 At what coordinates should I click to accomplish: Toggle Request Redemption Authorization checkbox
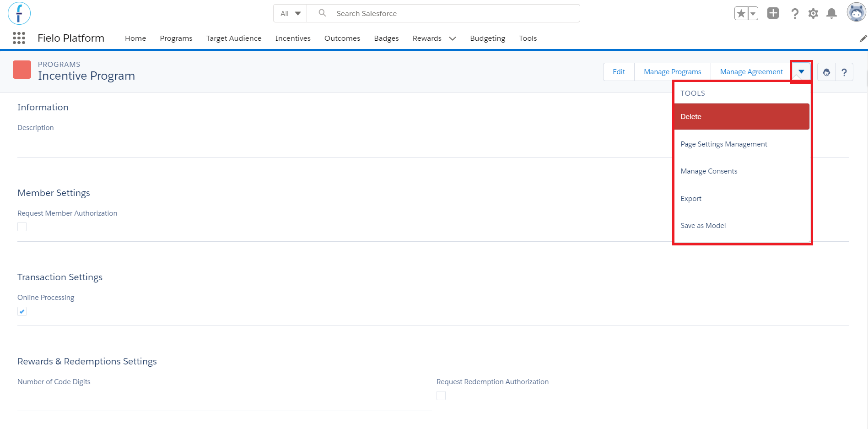click(441, 396)
